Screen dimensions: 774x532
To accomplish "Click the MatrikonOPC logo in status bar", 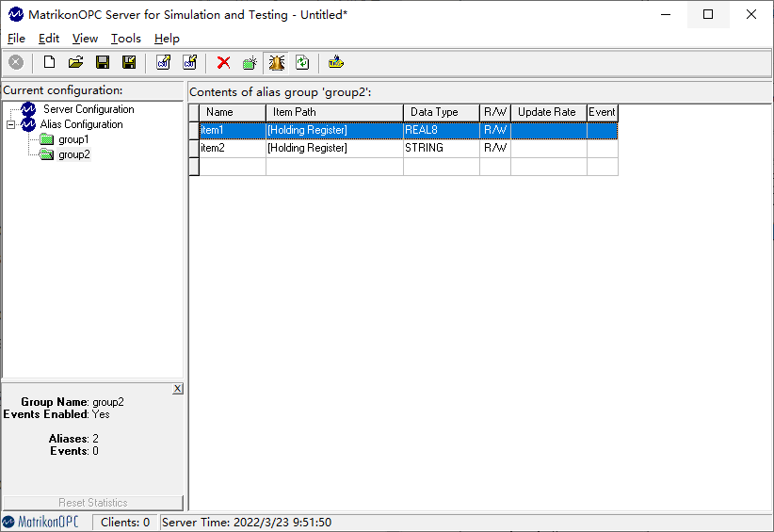I will click(x=40, y=522).
